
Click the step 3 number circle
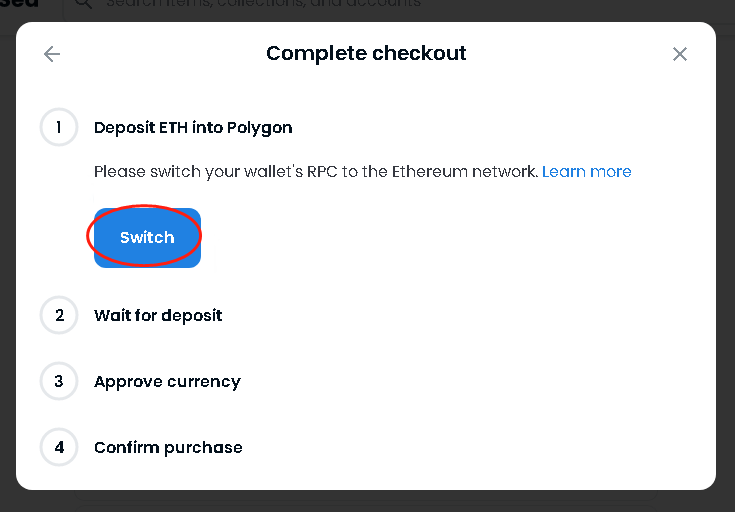click(59, 382)
